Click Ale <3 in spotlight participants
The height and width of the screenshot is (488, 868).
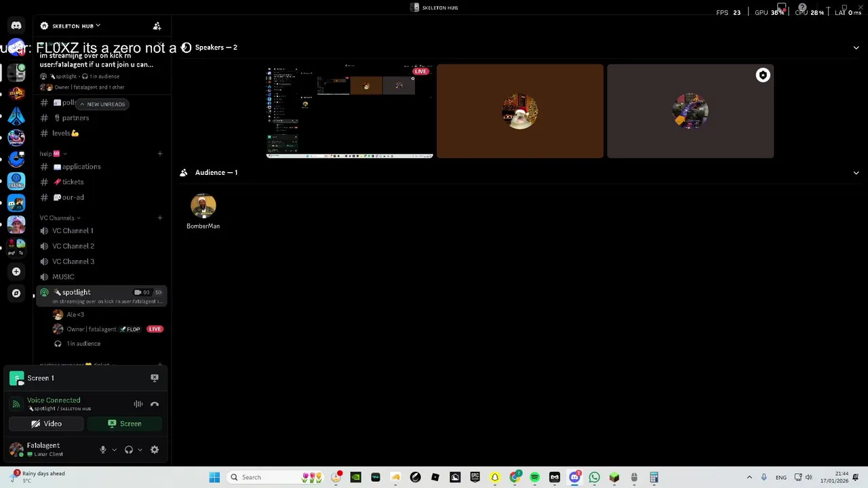click(108, 314)
